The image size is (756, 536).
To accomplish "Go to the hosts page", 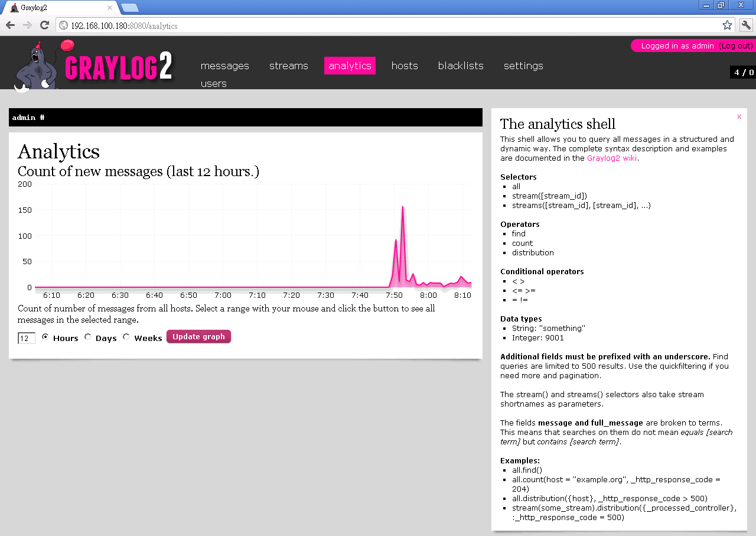I will coord(405,66).
